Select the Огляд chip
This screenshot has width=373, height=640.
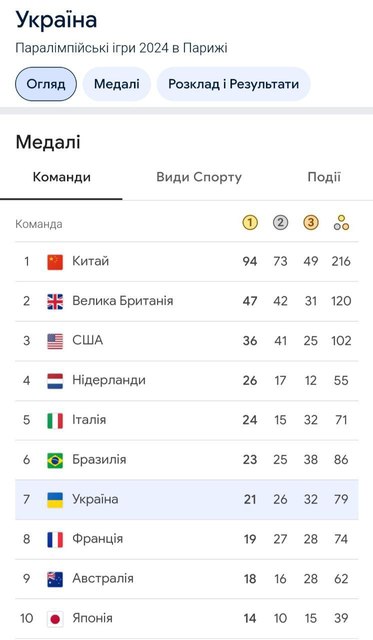click(x=46, y=84)
